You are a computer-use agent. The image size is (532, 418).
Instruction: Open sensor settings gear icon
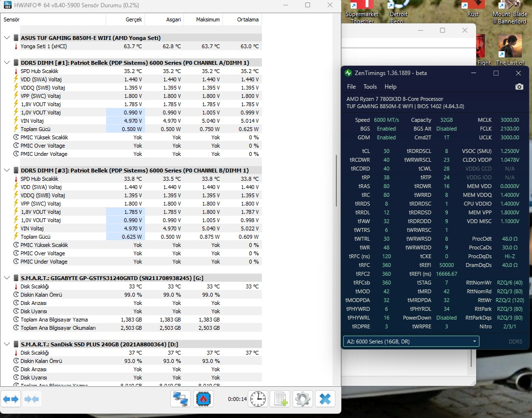pyautogui.click(x=303, y=399)
